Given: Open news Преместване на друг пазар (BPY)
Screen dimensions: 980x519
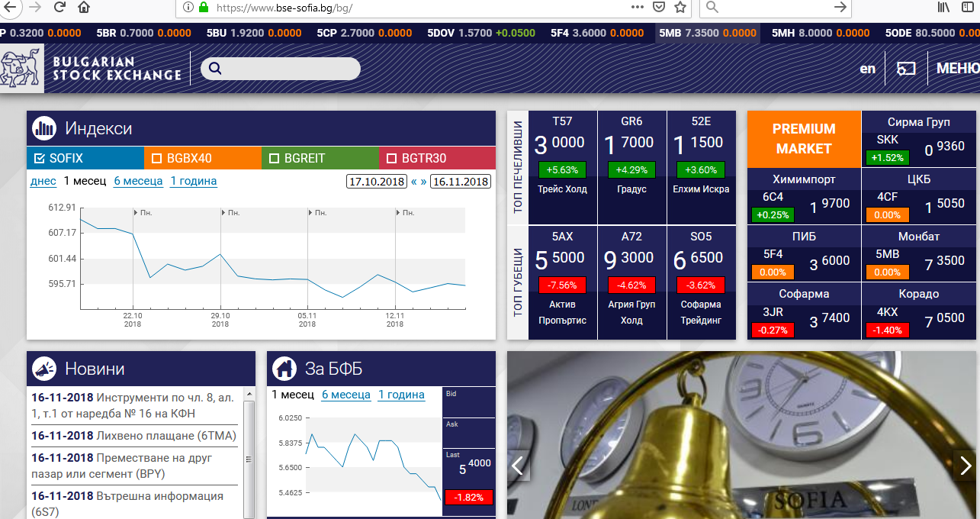Looking at the screenshot, I should pos(135,466).
